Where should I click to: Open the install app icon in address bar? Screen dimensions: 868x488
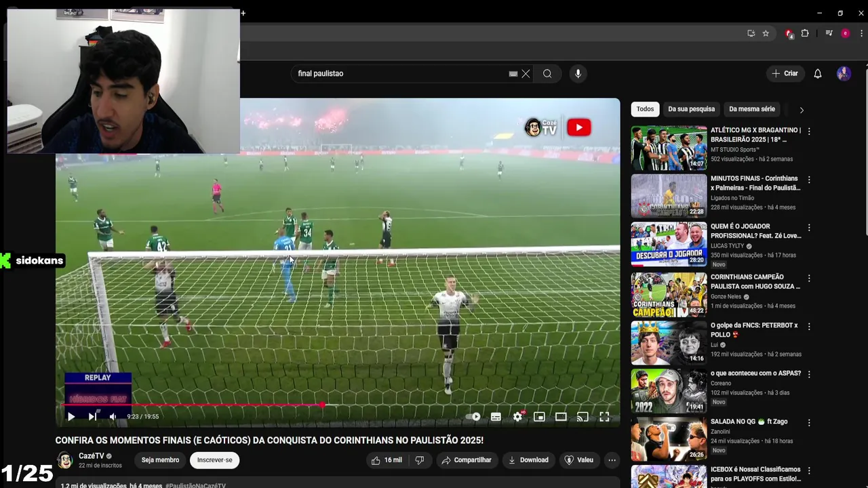751,33
